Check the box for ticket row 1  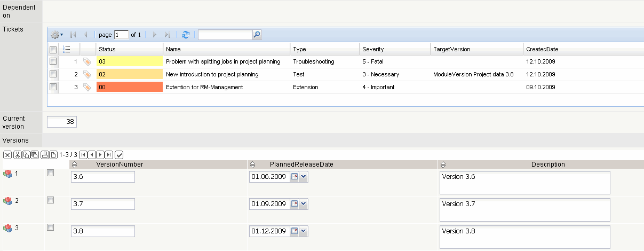53,61
